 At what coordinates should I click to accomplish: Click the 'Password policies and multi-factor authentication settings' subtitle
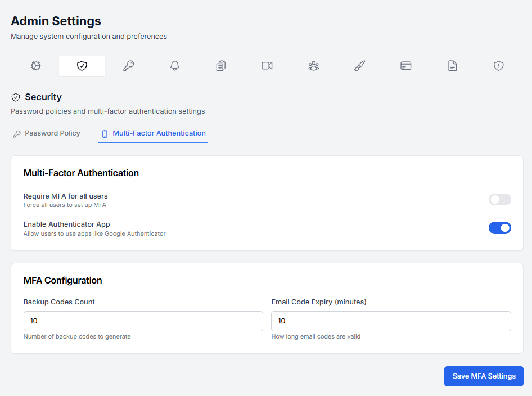coord(108,111)
